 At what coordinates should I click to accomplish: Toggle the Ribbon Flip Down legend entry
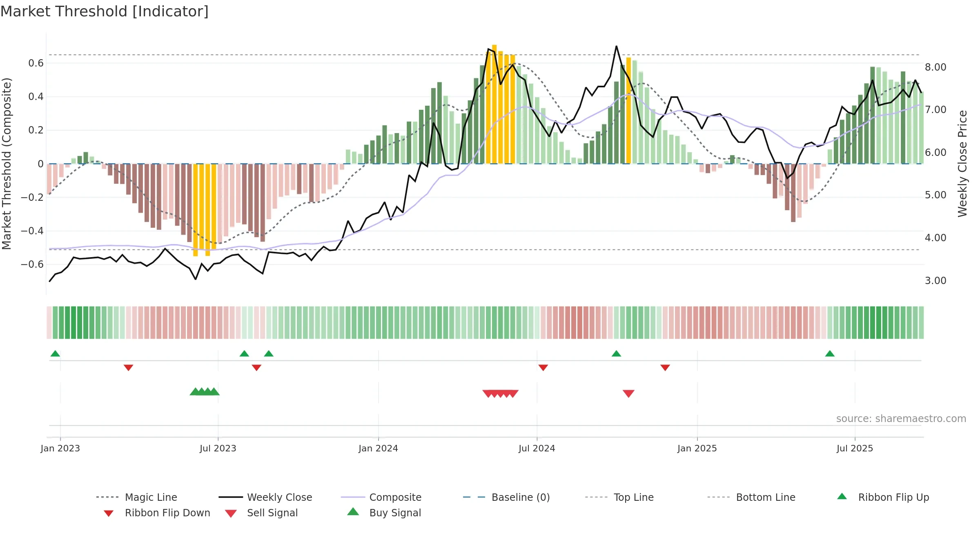click(x=157, y=513)
